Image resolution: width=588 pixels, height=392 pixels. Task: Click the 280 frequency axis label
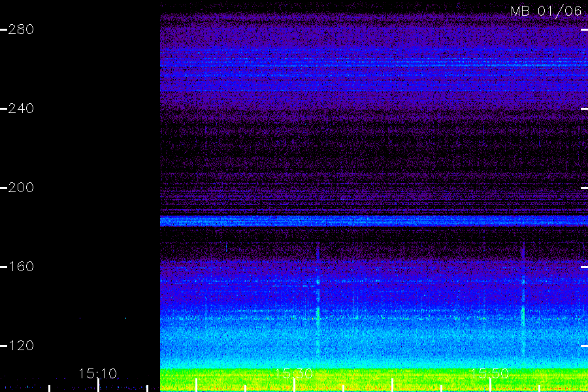point(21,29)
